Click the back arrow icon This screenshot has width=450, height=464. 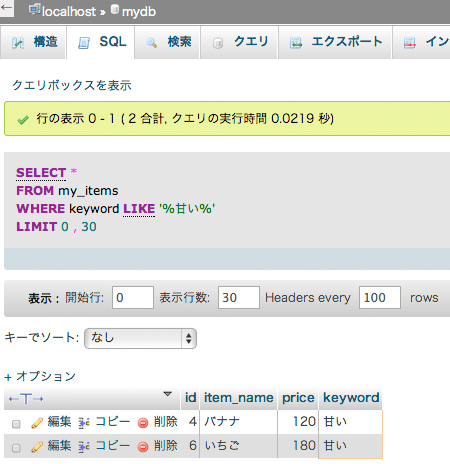coord(6,7)
